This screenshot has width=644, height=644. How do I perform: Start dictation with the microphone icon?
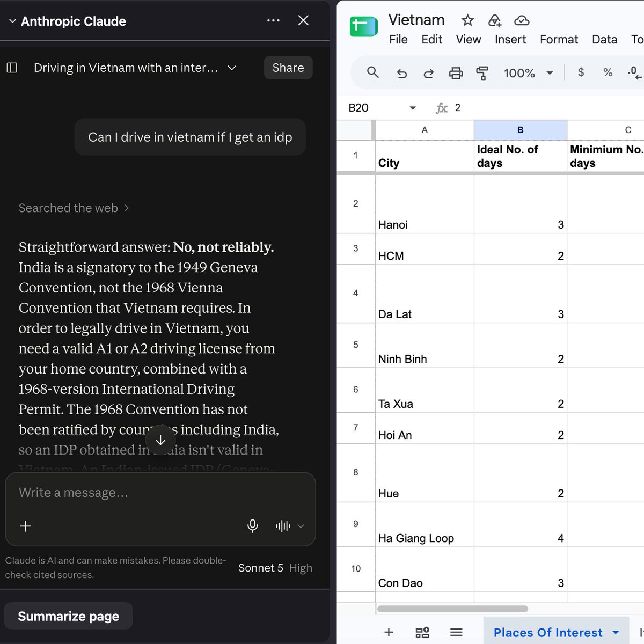[x=253, y=526]
